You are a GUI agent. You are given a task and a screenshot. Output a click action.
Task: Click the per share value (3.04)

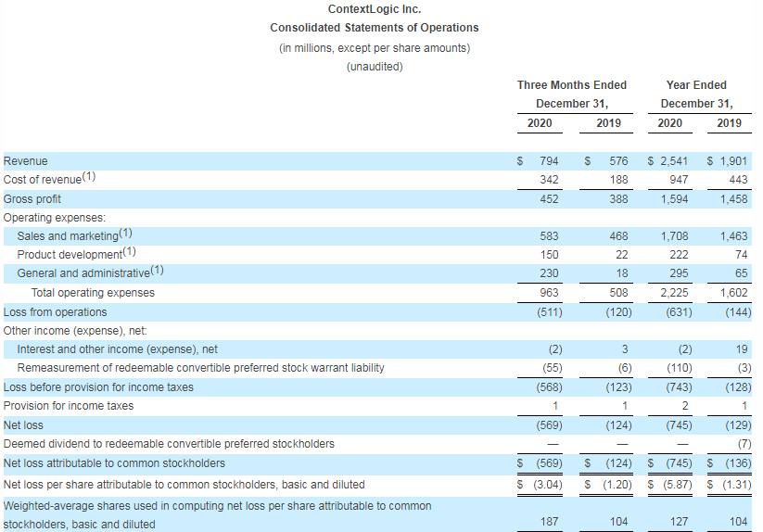(548, 484)
